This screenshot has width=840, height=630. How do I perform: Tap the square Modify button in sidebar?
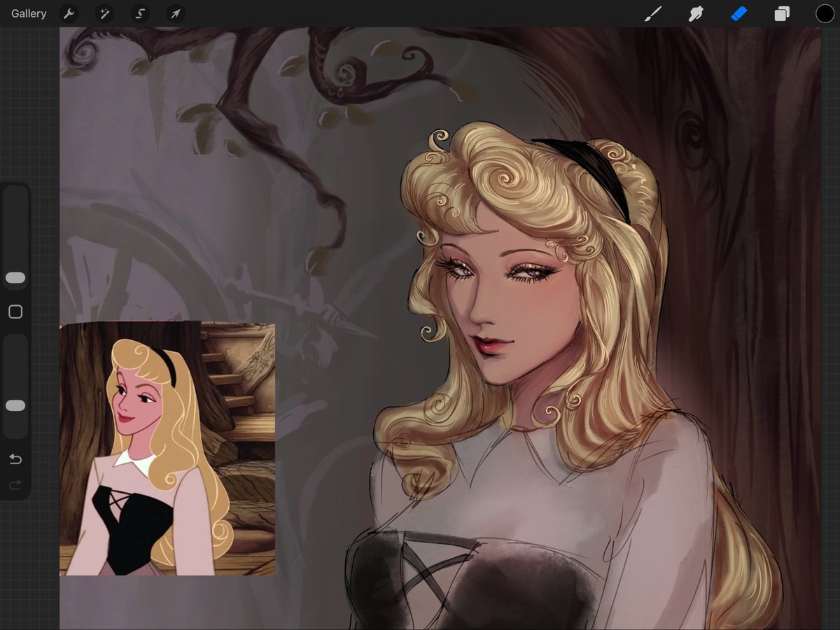[15, 312]
